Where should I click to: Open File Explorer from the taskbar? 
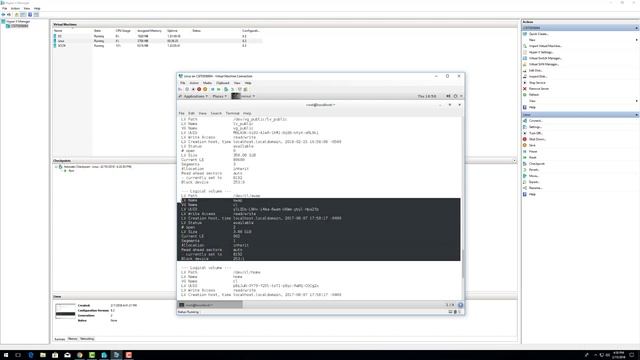coord(43,355)
